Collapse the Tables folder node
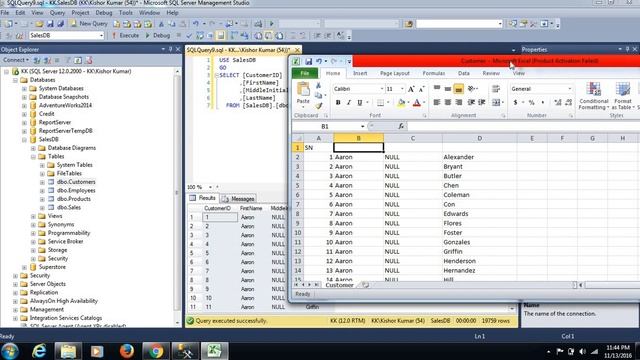Image resolution: width=640 pixels, height=360 pixels. coord(33,156)
